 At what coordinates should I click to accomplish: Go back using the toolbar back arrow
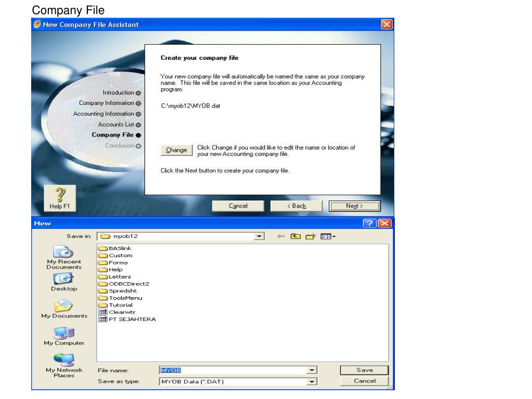pos(281,236)
